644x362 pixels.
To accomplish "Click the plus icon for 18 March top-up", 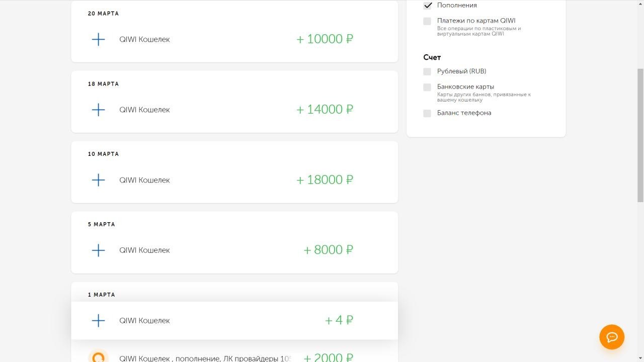I will point(99,110).
